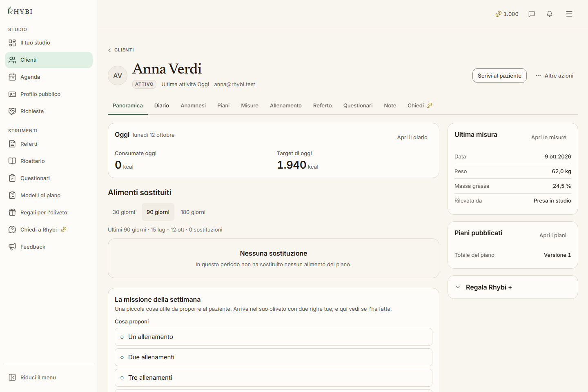Click Apri i piani link

point(553,235)
